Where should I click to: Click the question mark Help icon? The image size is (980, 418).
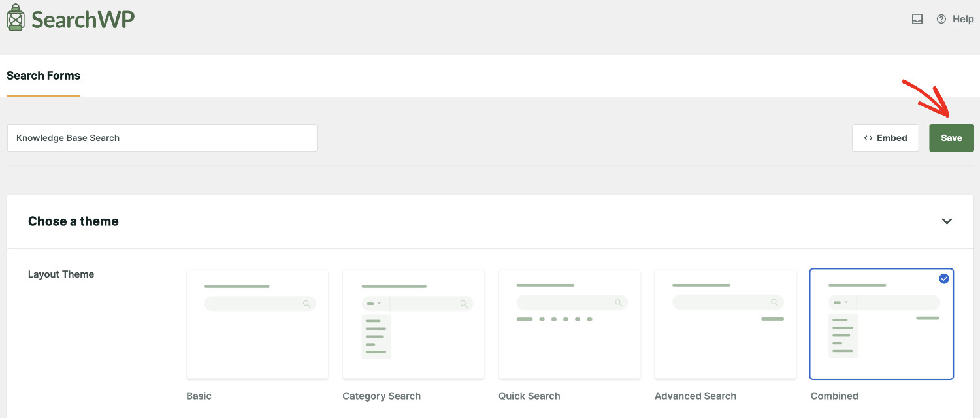pyautogui.click(x=941, y=19)
